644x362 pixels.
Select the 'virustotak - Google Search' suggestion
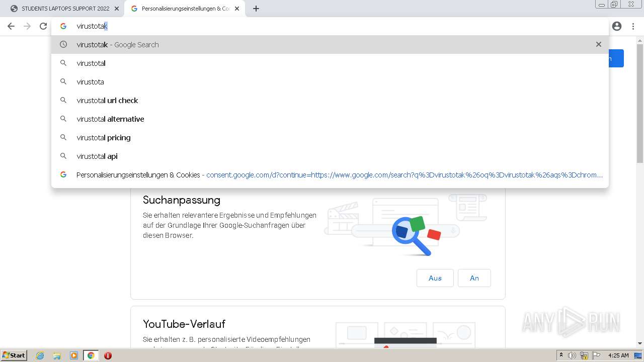pyautogui.click(x=330, y=44)
